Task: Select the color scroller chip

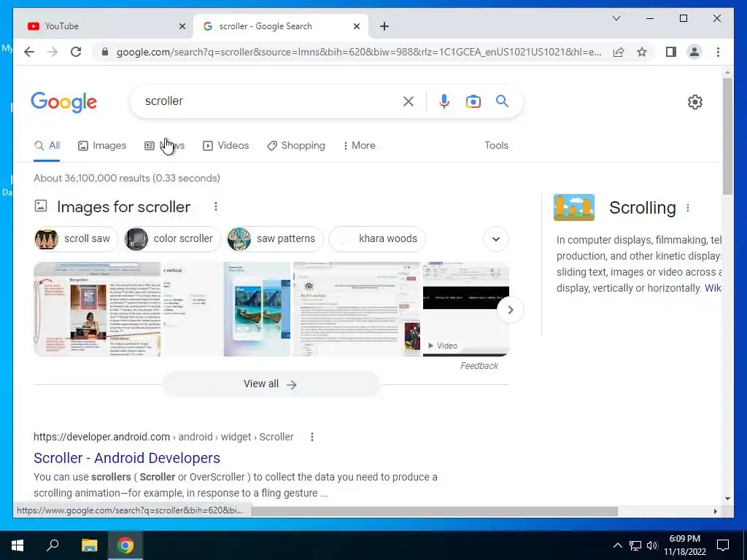Action: pos(172,239)
